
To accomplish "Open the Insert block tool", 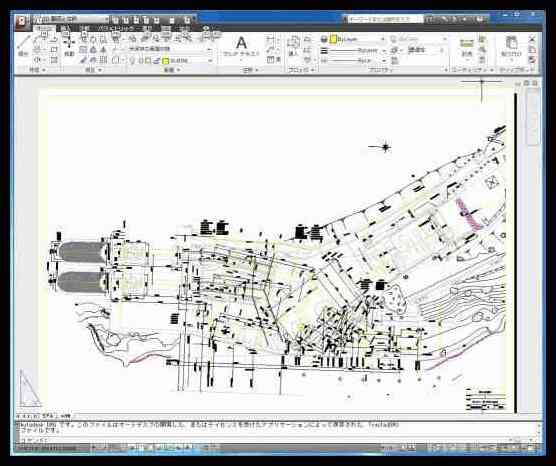I will click(x=293, y=45).
